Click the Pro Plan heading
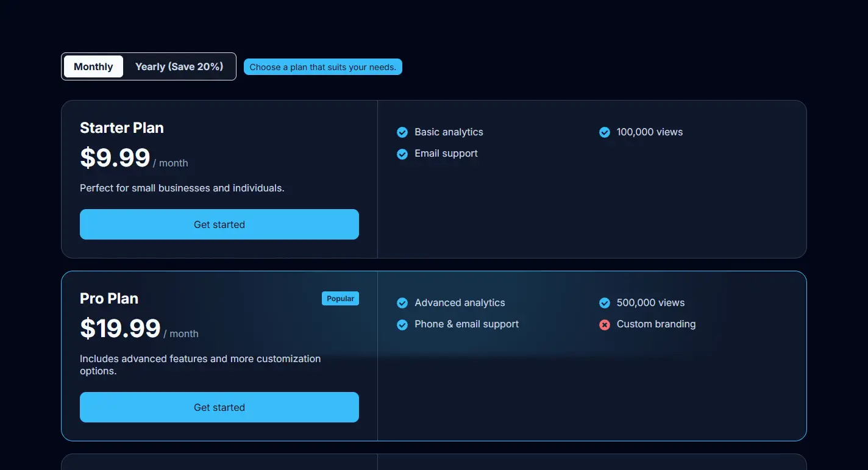This screenshot has width=868, height=470. [x=109, y=299]
